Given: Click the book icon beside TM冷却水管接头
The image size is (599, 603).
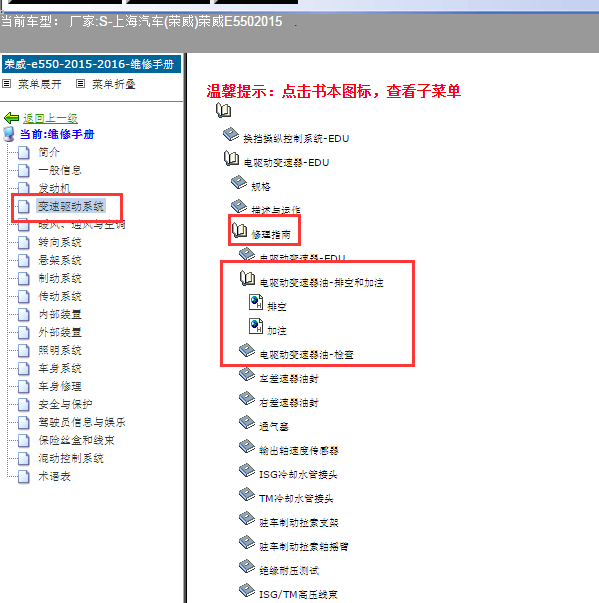Looking at the screenshot, I should pos(247,494).
